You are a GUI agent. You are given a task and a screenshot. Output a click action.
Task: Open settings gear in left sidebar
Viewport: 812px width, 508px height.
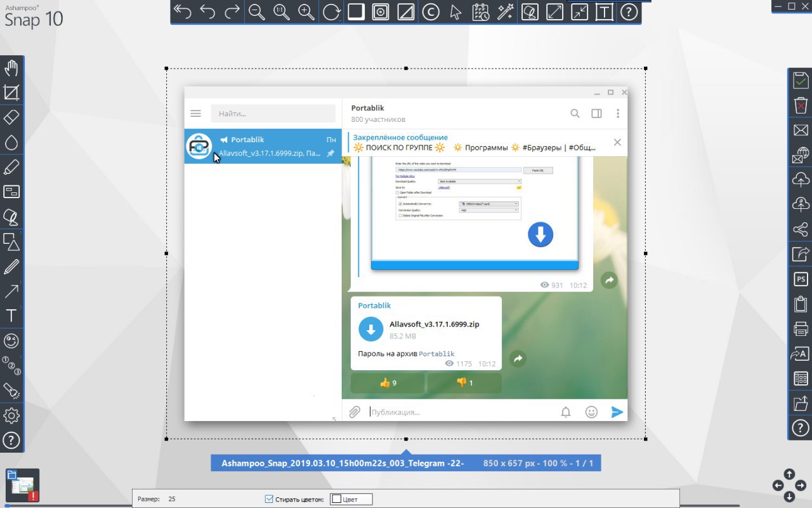coord(11,415)
